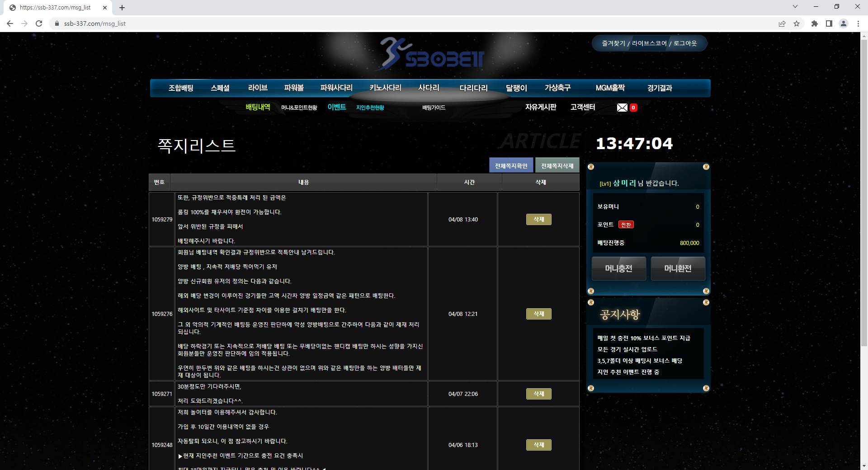The width and height of the screenshot is (868, 470).
Task: Click the unread message count badge
Action: tap(633, 108)
